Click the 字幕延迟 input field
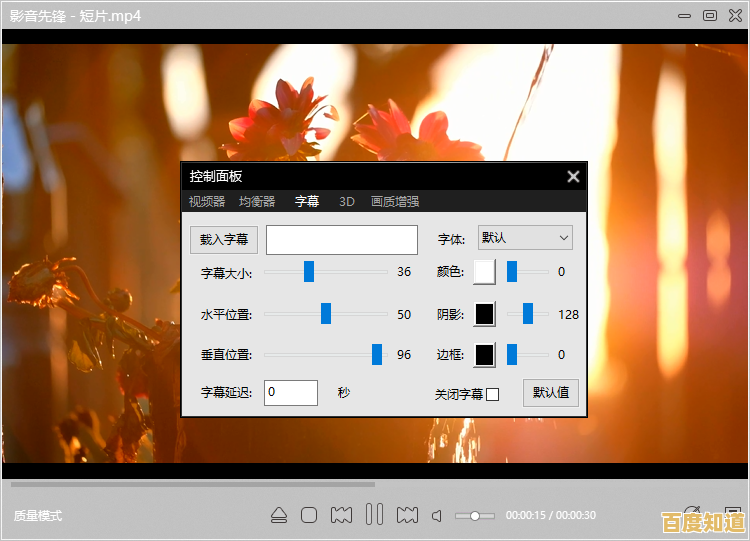The height and width of the screenshot is (541, 750). [291, 393]
